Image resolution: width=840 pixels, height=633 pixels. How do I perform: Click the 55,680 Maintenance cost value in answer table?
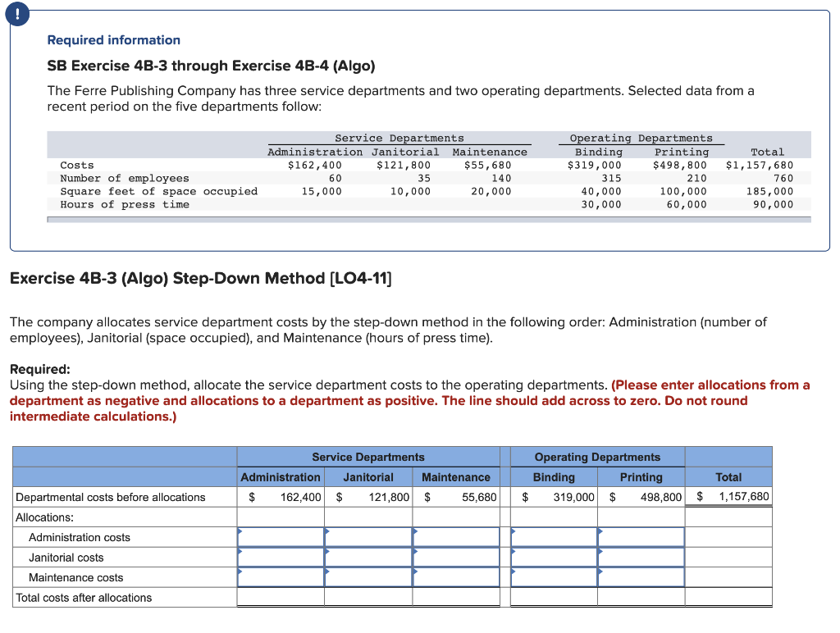point(479,497)
